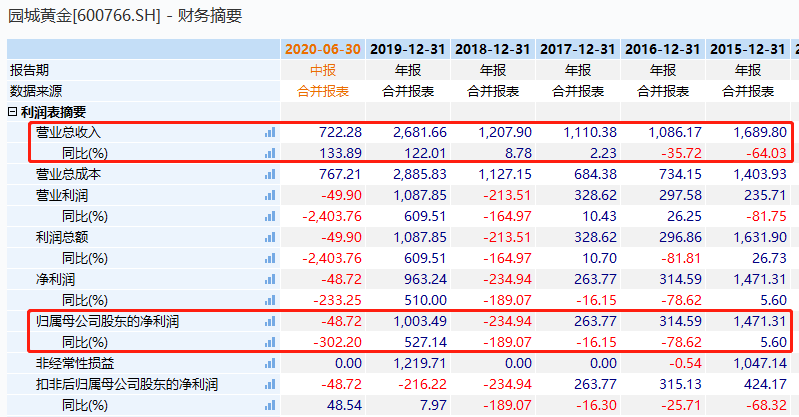Click red growth value -64.03
This screenshot has width=799, height=417.
766,153
